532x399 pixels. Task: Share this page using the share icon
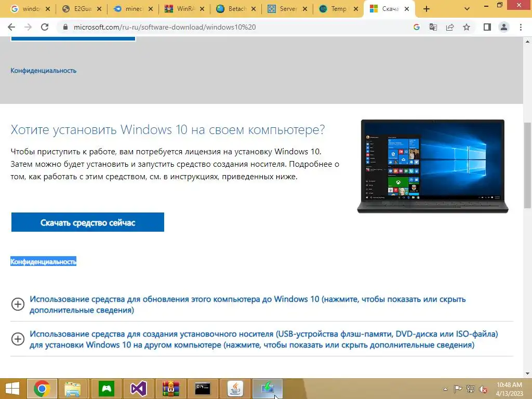(450, 27)
